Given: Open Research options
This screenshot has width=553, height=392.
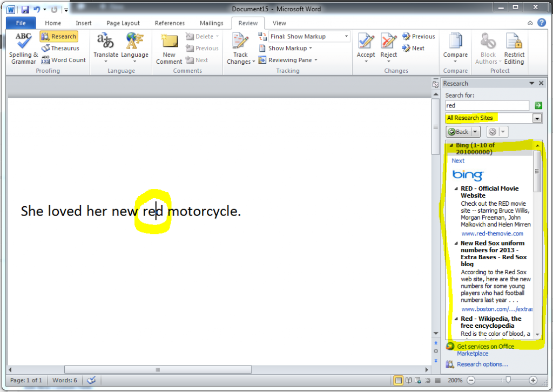Looking at the screenshot, I should point(482,364).
